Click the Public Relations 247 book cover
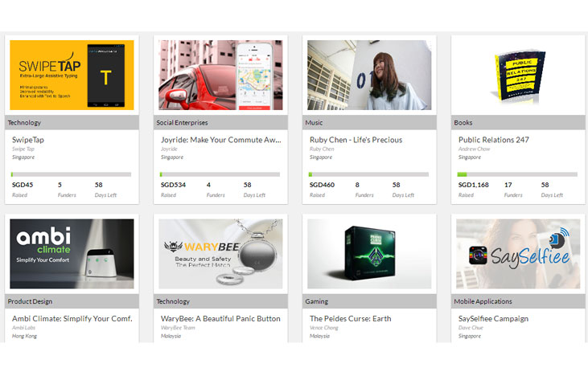The height and width of the screenshot is (384, 588). [x=518, y=76]
